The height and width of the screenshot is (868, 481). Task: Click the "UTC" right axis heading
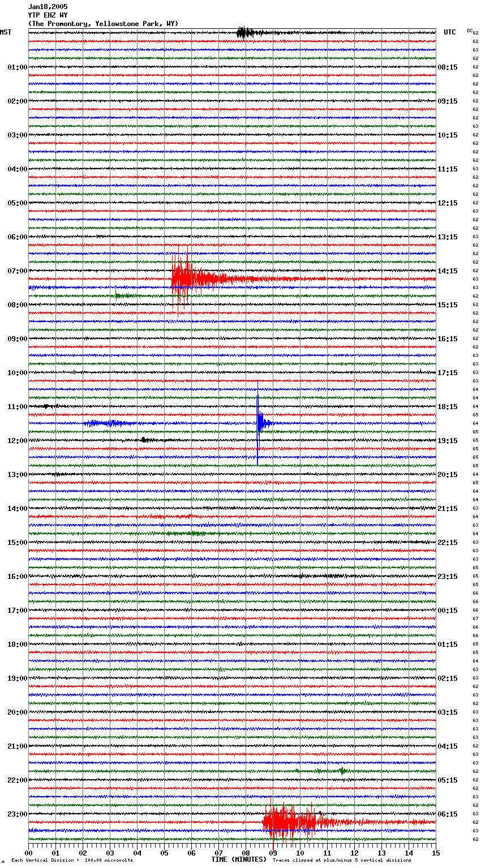[450, 32]
